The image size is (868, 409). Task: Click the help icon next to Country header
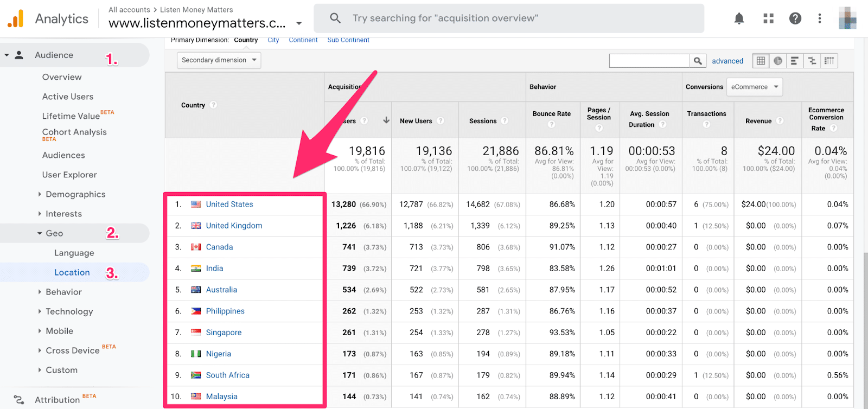[213, 105]
